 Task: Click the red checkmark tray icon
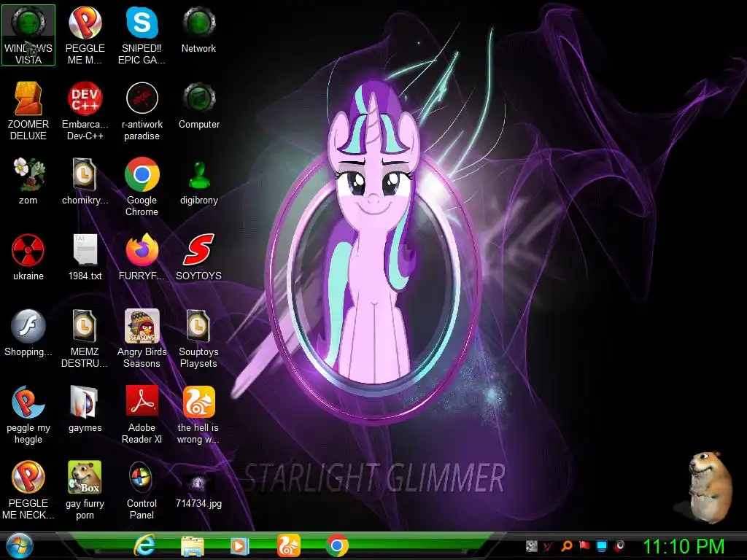click(549, 545)
